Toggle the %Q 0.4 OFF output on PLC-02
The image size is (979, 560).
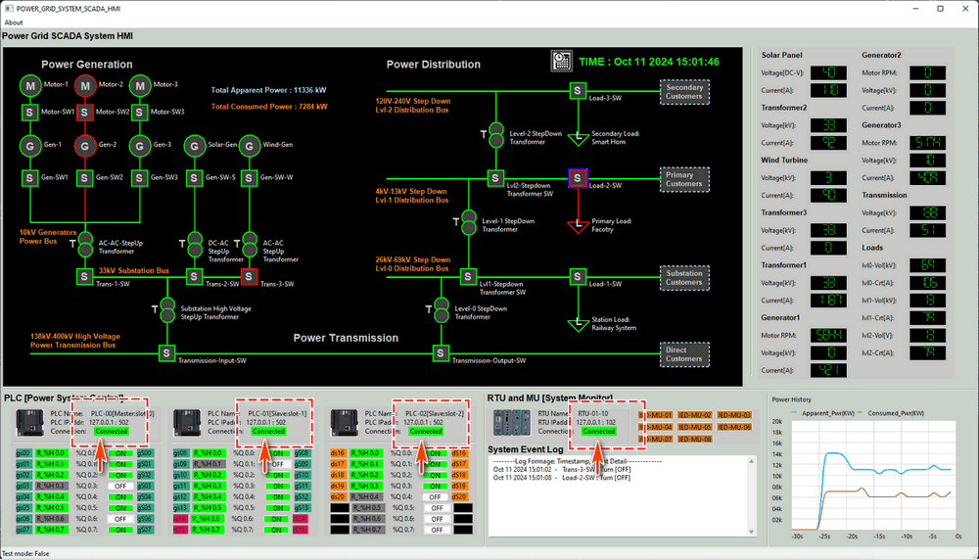coord(437,497)
